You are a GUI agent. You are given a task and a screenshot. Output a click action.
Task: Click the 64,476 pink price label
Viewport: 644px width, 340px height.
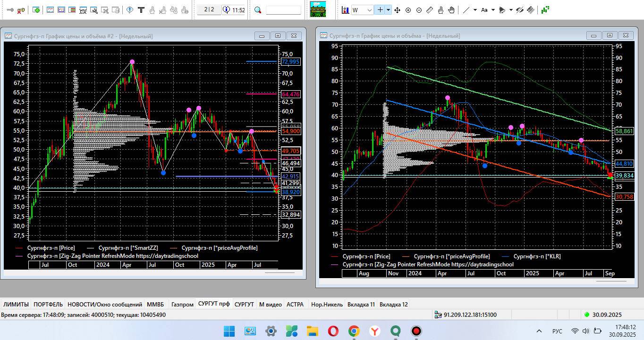coord(290,94)
